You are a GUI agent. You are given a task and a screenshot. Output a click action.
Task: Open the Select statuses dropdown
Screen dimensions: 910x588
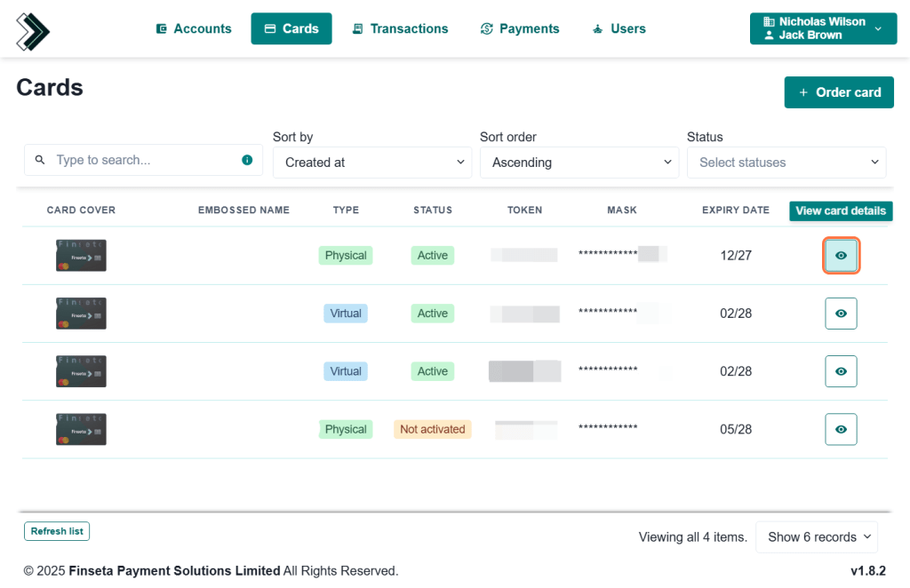[x=786, y=163]
